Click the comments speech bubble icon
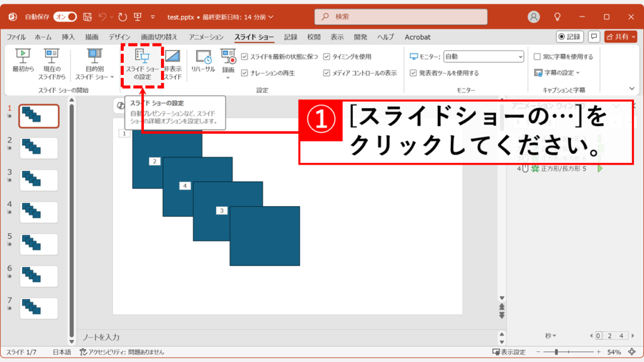 pos(594,36)
